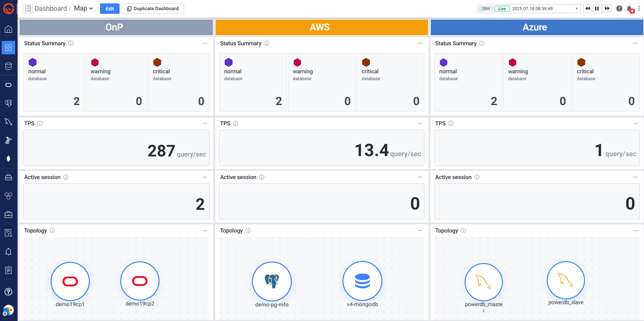The width and height of the screenshot is (644, 321).
Task: Open the time range dropdown arrow
Action: coord(577,9)
